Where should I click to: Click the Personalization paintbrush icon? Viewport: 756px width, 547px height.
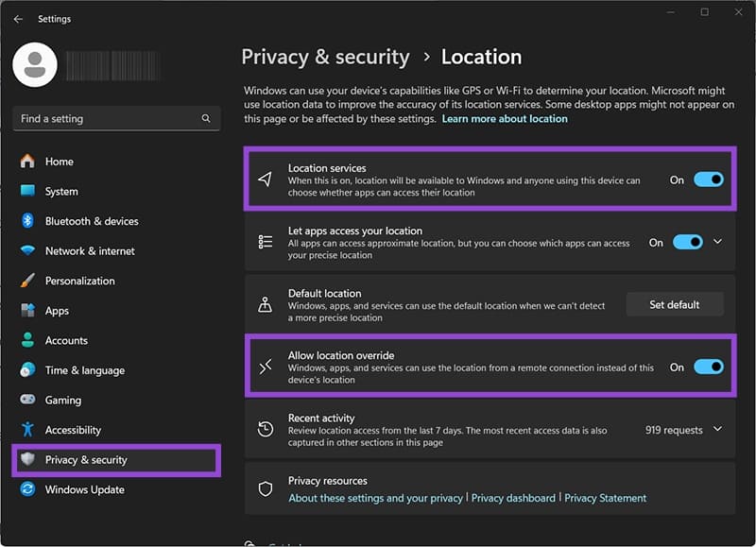(27, 281)
